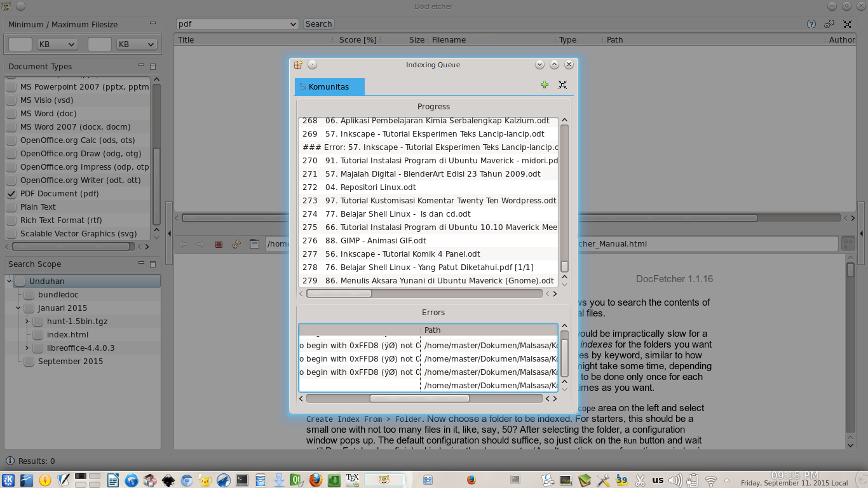Minimize the Search Scope panel

coord(141,263)
